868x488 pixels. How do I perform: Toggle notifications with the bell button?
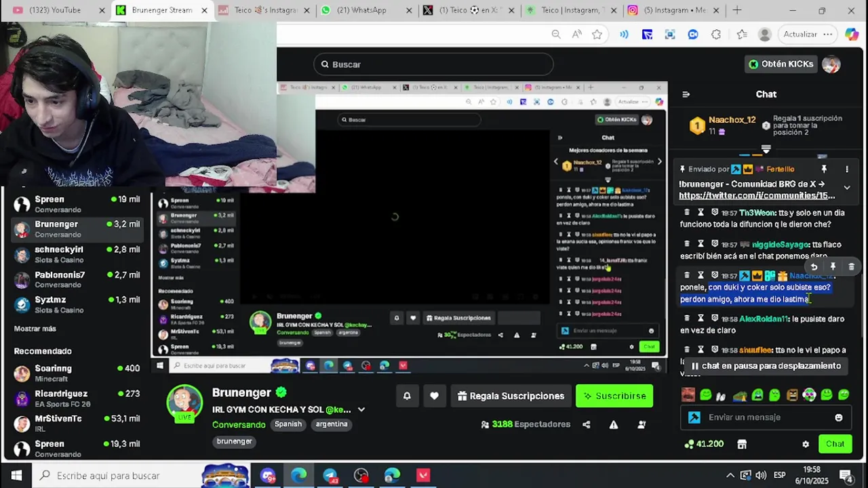[407, 396]
